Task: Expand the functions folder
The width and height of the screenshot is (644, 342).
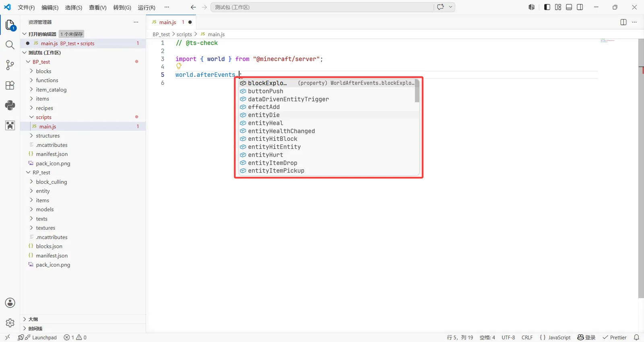Action: [x=31, y=80]
